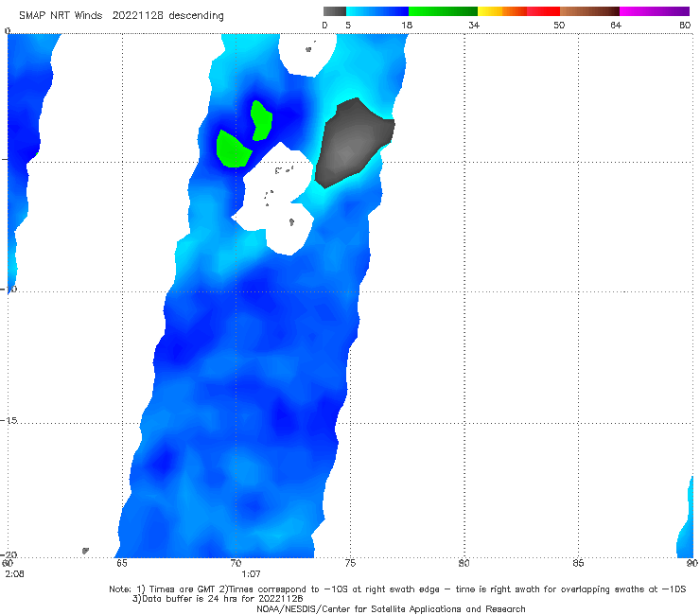Click the swath time "1:07"
The height and width of the screenshot is (615, 700).
click(251, 574)
